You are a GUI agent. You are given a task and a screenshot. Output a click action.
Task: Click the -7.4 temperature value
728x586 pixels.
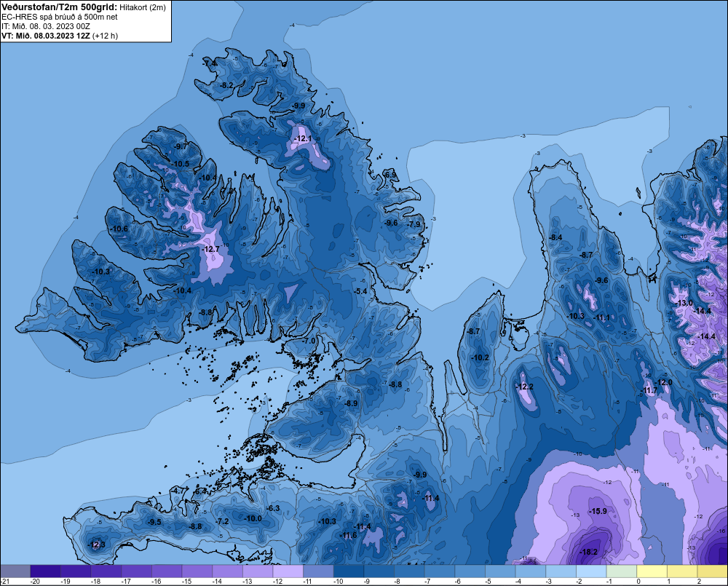coord(210,63)
